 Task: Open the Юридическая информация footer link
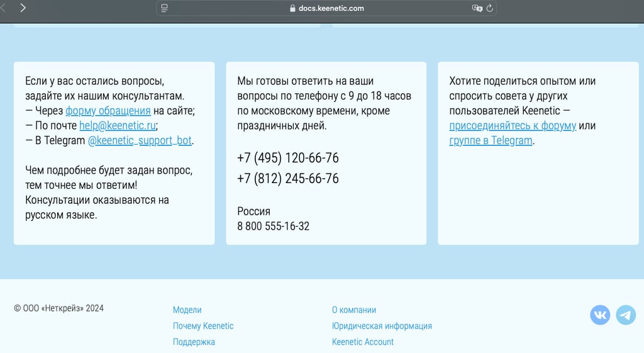click(382, 326)
